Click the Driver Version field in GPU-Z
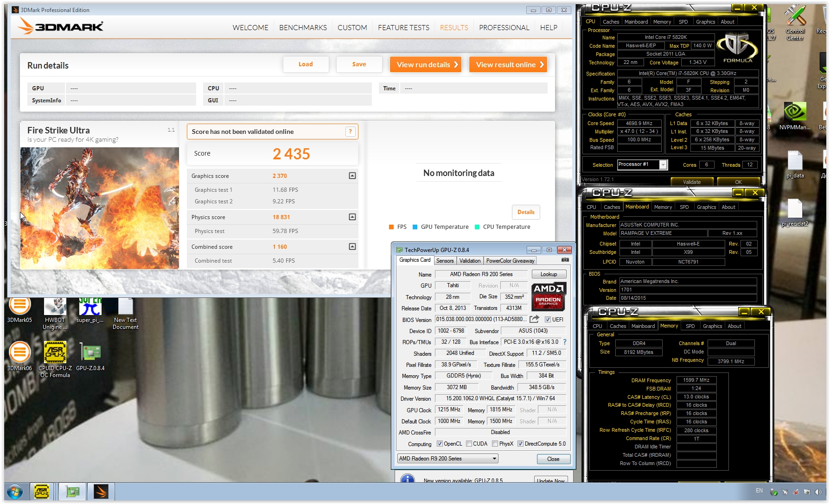The width and height of the screenshot is (830, 504). (500, 398)
